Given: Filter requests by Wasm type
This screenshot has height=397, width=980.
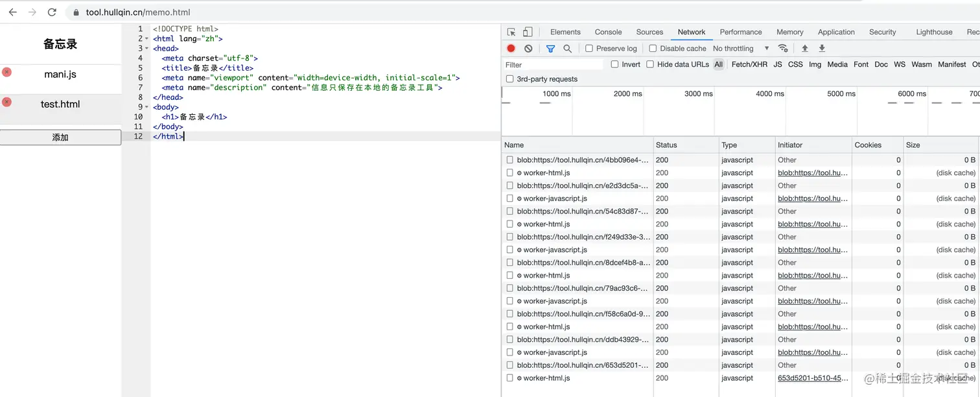Looking at the screenshot, I should point(921,64).
